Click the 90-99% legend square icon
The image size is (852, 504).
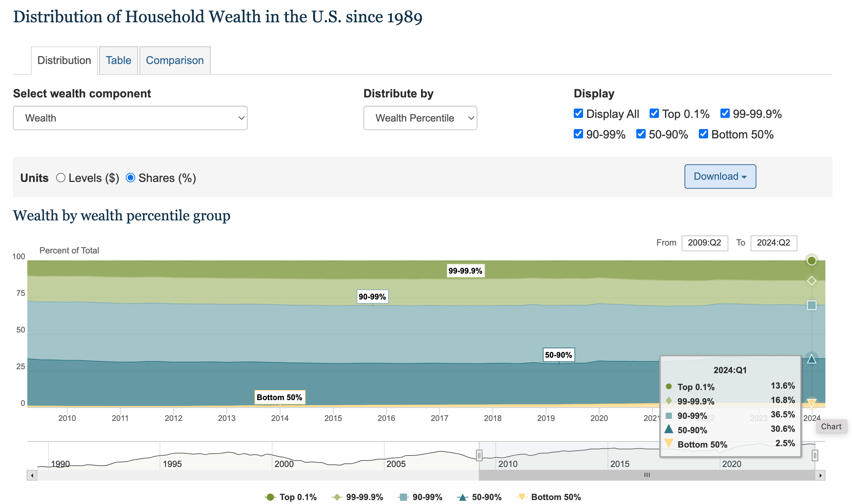(403, 497)
